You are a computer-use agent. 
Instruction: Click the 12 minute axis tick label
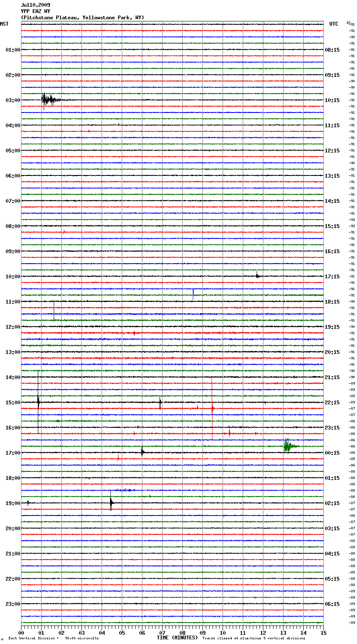[263, 633]
